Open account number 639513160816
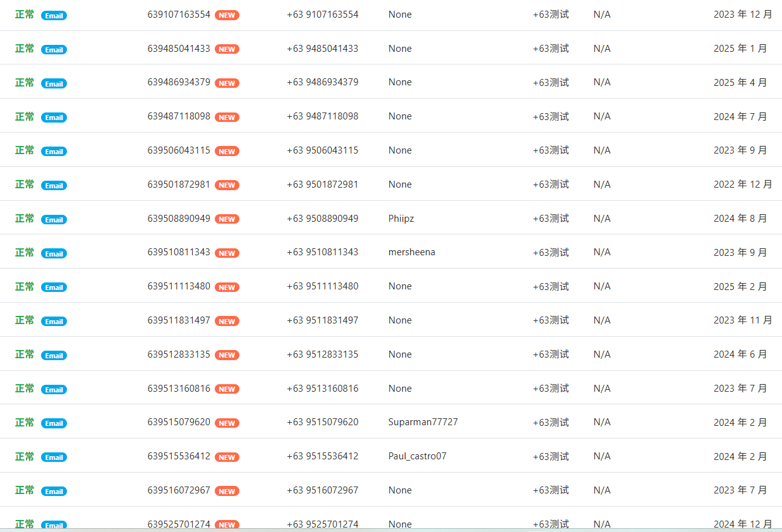Image resolution: width=782 pixels, height=532 pixels. (x=179, y=389)
